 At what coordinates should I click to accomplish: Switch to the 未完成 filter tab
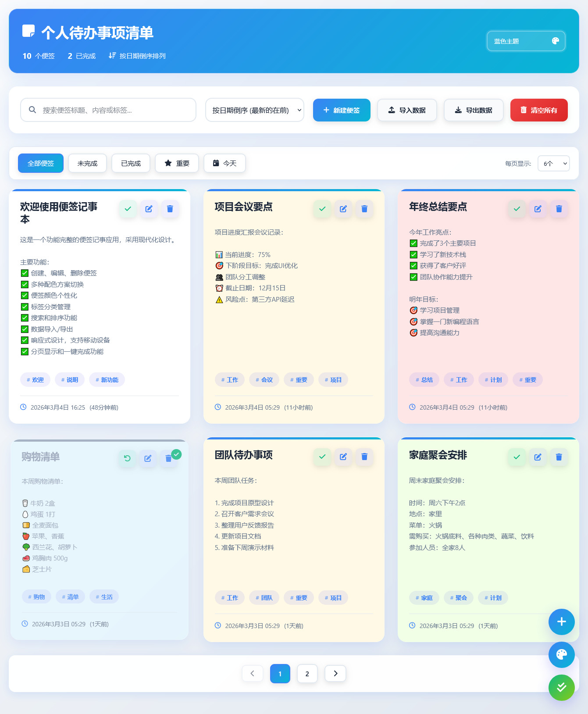point(87,164)
